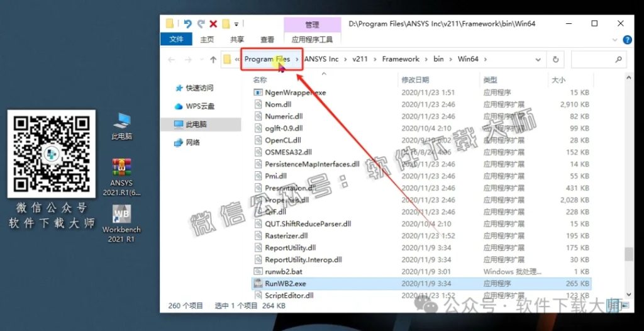Open the 应用程序工具 ribbon tab
The width and height of the screenshot is (644, 331).
pyautogui.click(x=312, y=40)
